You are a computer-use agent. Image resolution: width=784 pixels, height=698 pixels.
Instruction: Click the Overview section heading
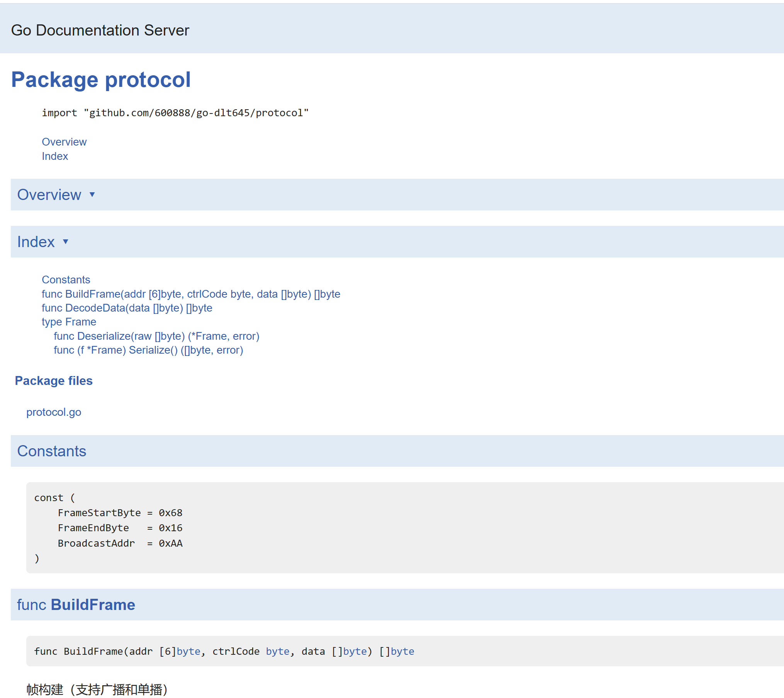coord(49,195)
